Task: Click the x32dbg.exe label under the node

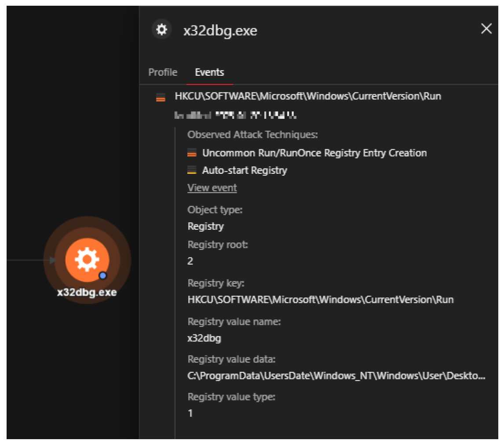Action: click(x=87, y=292)
